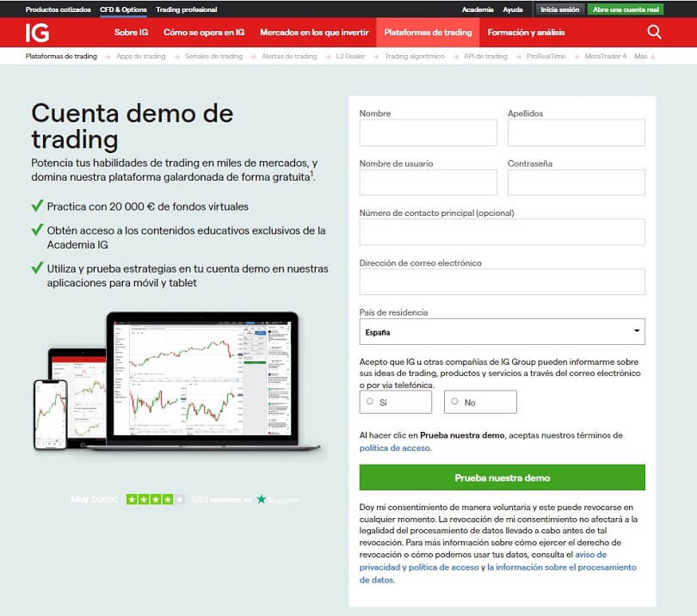Focus the Apellidos input field
697x616 pixels.
tap(576, 132)
